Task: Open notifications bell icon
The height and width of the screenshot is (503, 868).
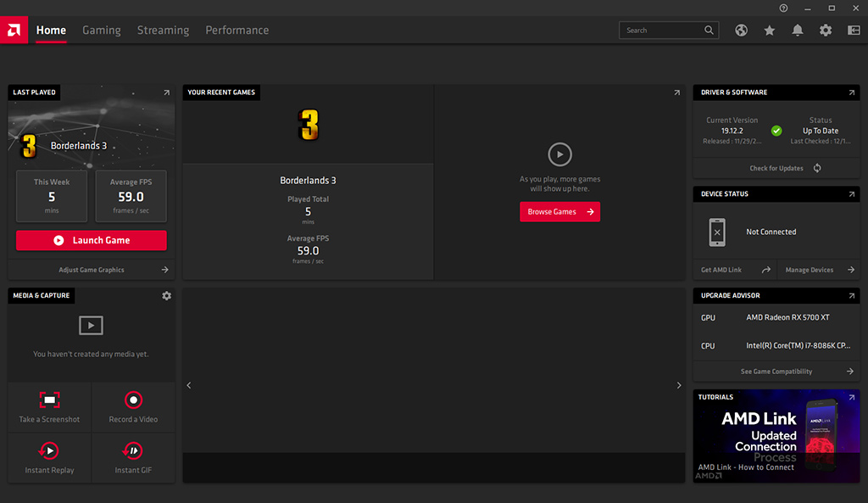Action: 797,31
